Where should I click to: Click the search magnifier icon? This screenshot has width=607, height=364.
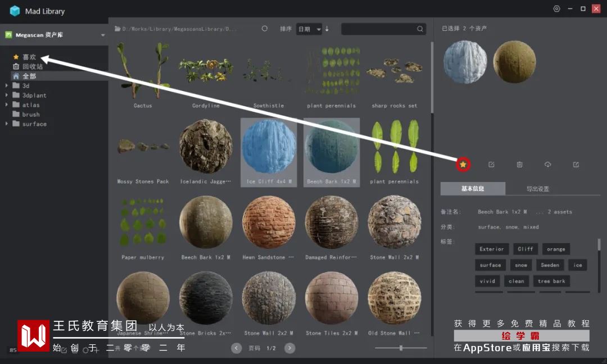[x=420, y=29]
